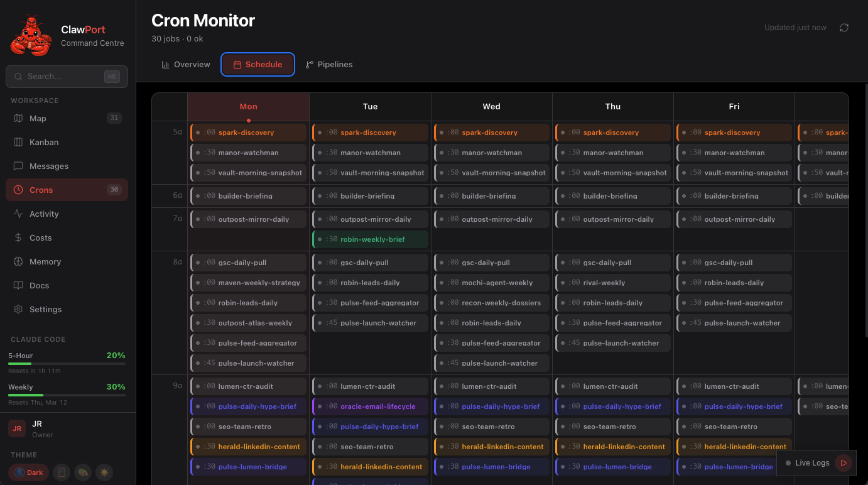Open Docs from the sidebar

[39, 285]
